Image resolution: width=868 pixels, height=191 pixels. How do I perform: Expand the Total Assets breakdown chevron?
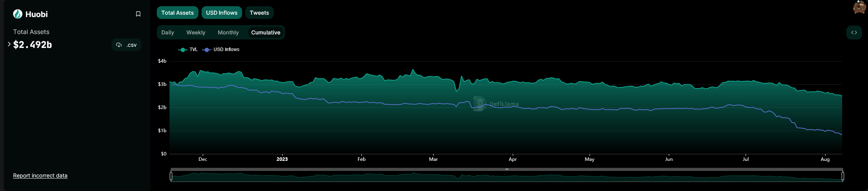pos(9,44)
